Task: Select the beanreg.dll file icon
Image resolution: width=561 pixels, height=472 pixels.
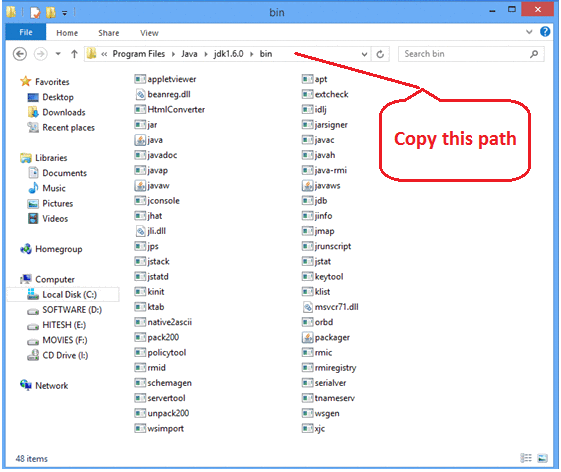Action: [x=140, y=94]
